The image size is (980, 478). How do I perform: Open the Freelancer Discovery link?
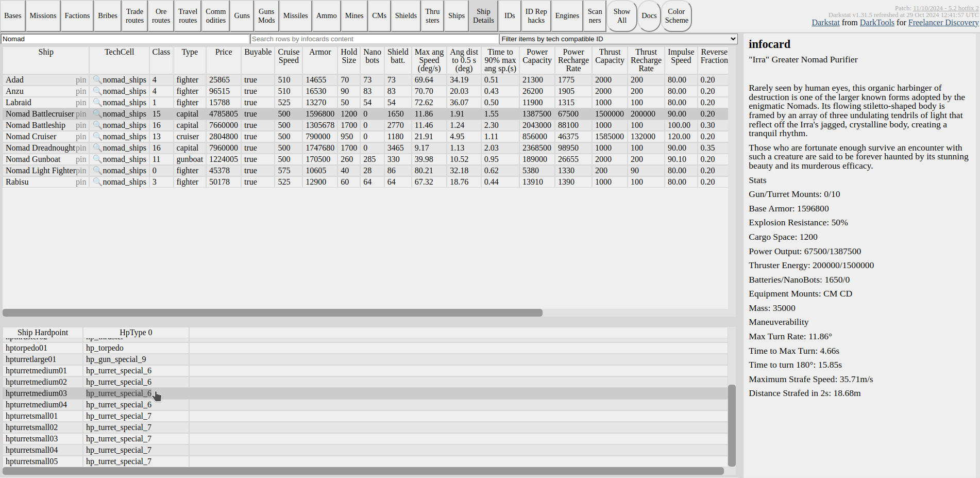pos(943,23)
